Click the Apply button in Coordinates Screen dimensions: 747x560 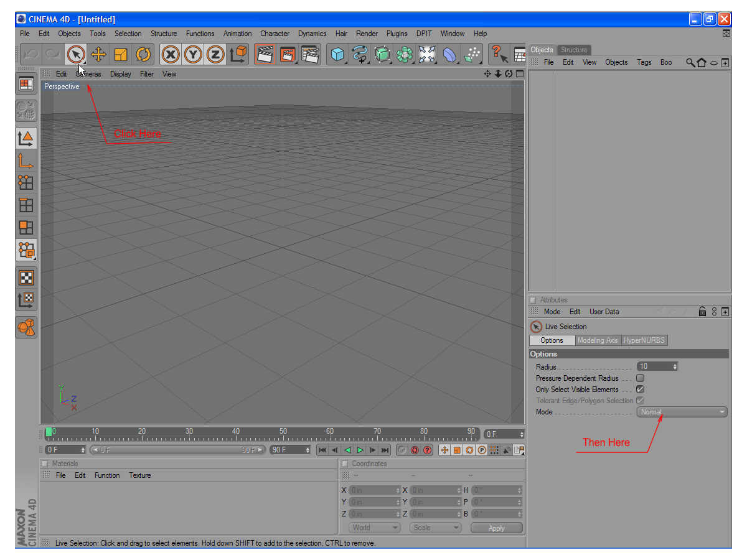(497, 528)
